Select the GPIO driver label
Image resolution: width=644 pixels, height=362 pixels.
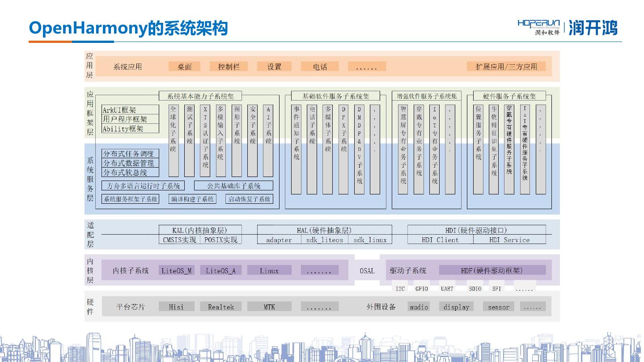click(x=421, y=289)
